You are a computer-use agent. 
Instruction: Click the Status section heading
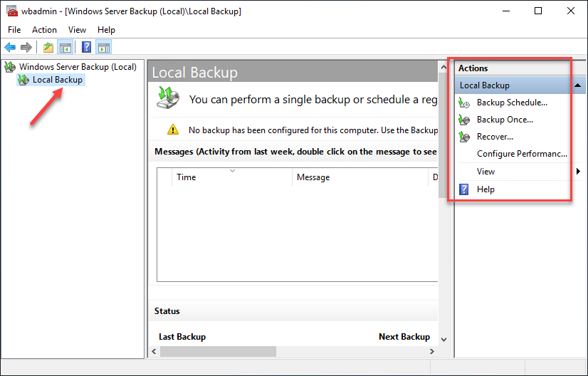(x=167, y=311)
